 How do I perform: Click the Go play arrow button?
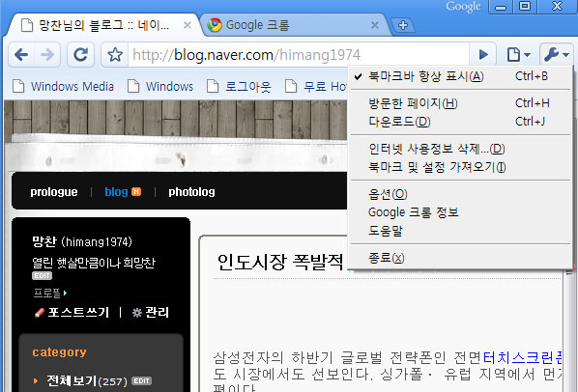pyautogui.click(x=483, y=55)
